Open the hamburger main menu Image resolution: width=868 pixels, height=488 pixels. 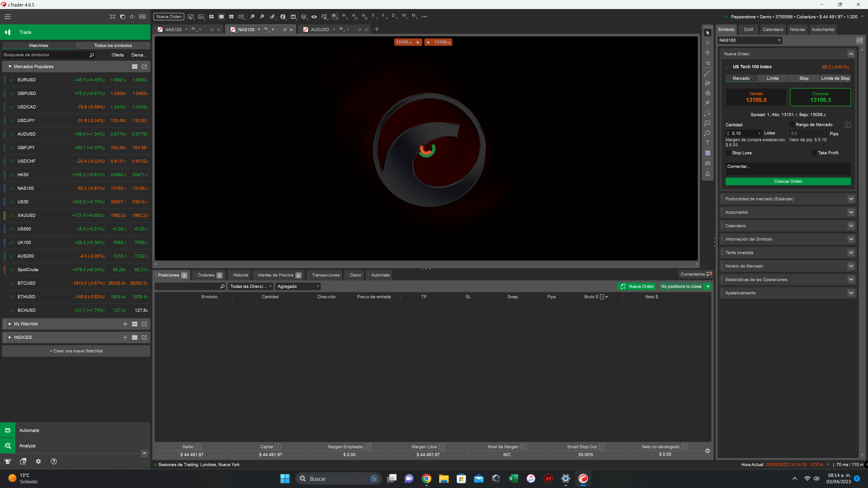pos(8,16)
